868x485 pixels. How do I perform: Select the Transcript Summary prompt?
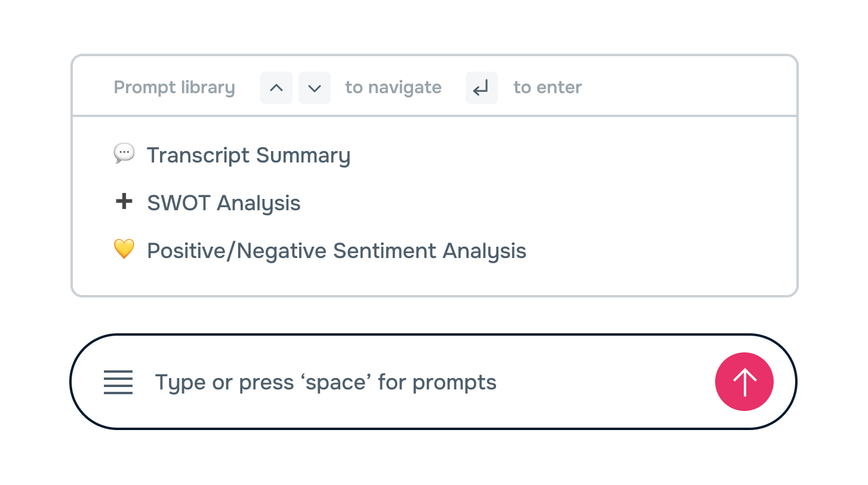coord(248,155)
